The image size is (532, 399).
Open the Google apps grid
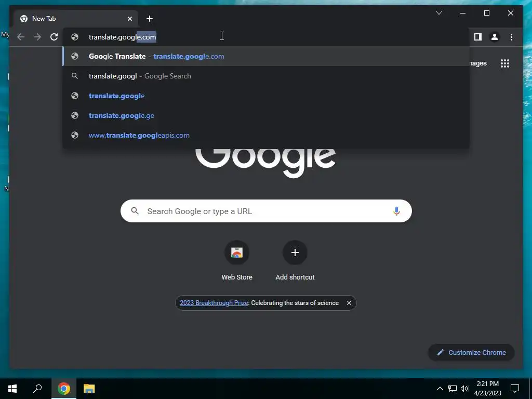505,63
